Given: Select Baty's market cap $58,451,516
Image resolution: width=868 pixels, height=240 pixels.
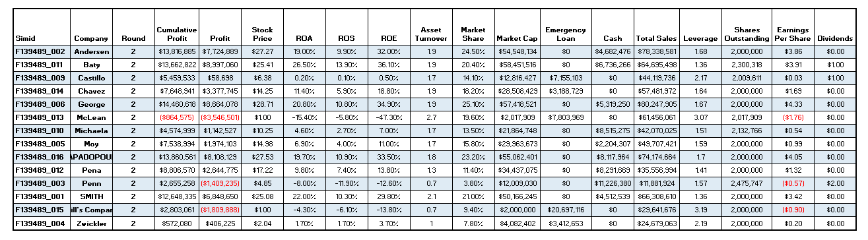Looking at the screenshot, I should click(517, 65).
